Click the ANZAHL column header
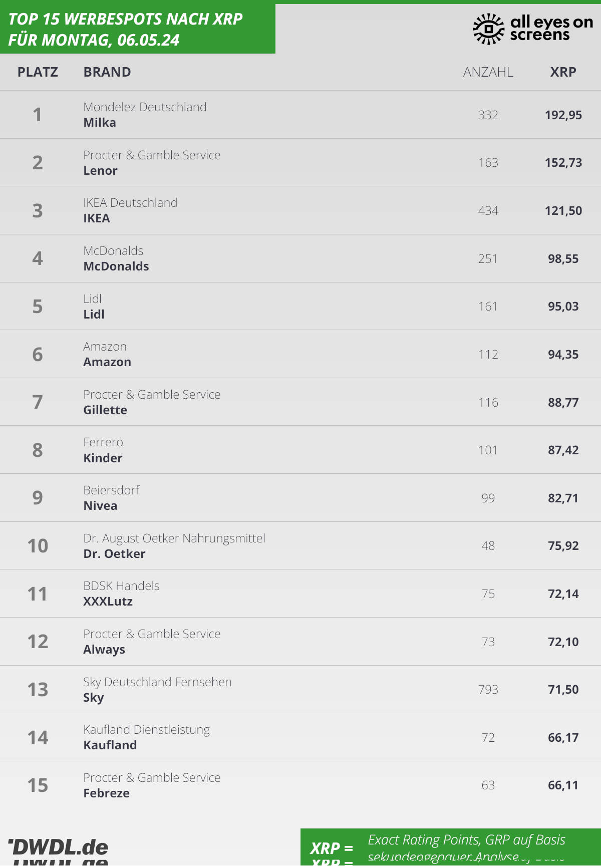601x868 pixels. [x=488, y=72]
